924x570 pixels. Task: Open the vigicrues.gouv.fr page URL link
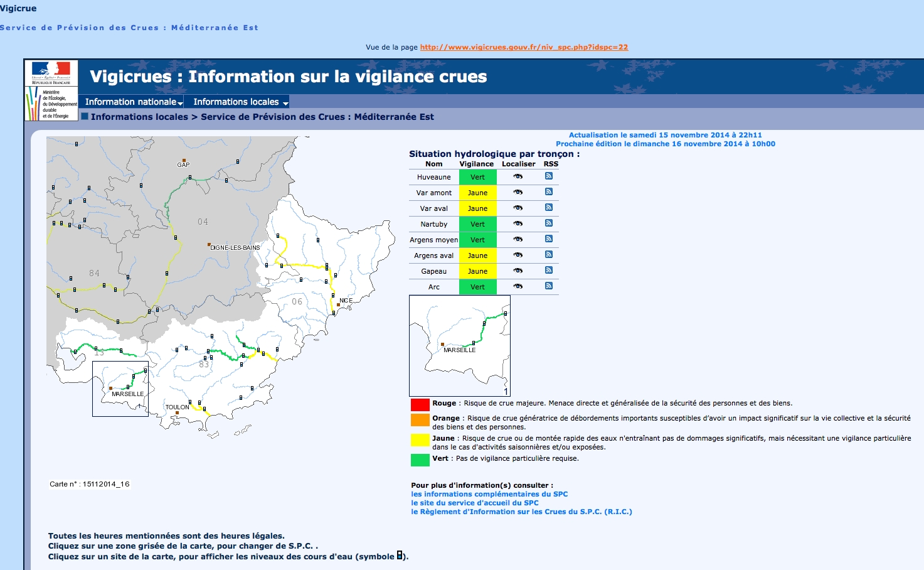pyautogui.click(x=524, y=47)
